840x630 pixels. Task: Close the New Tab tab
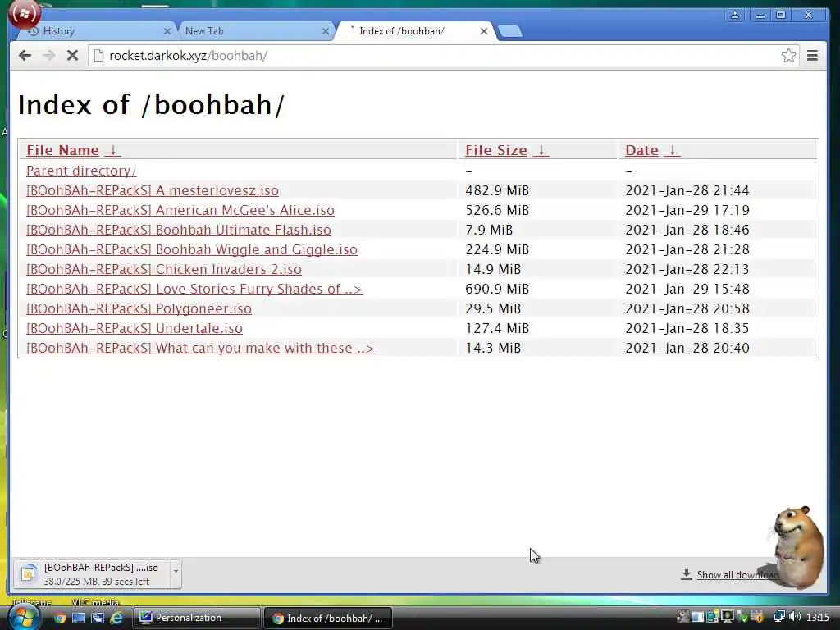(x=325, y=31)
